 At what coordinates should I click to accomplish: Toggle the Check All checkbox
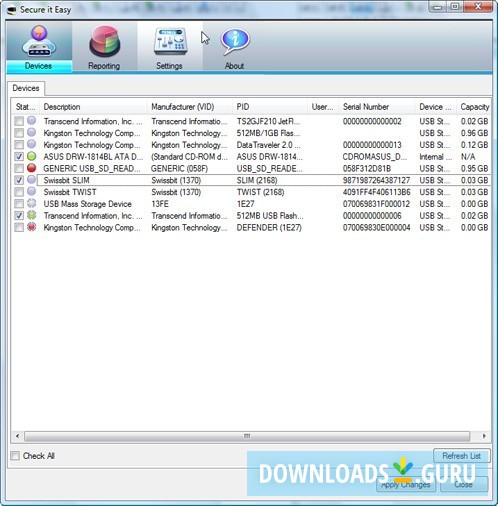[15, 456]
